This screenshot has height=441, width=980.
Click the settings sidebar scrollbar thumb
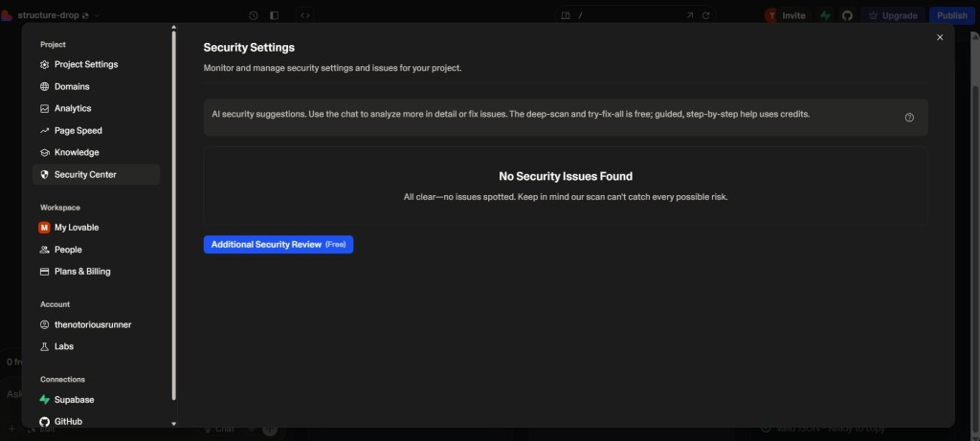174,215
